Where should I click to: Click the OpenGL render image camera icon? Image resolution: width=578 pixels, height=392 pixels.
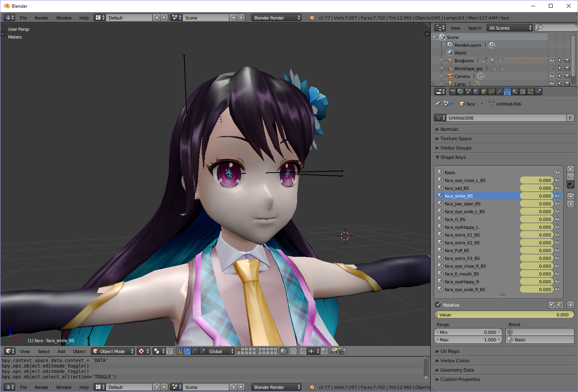point(334,351)
